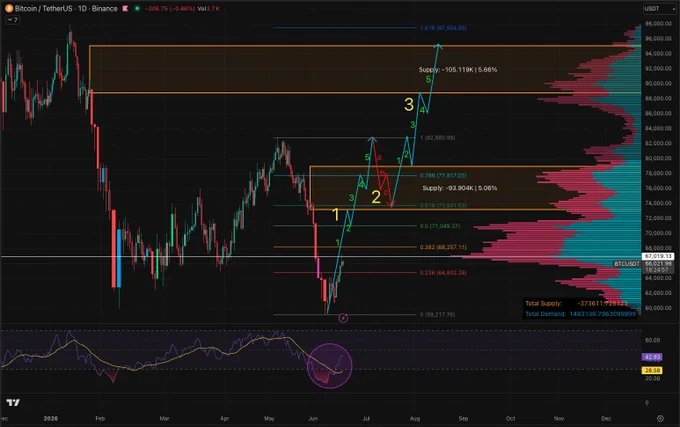Click the Dec label near the settings gear
680x427 pixels.
606,418
